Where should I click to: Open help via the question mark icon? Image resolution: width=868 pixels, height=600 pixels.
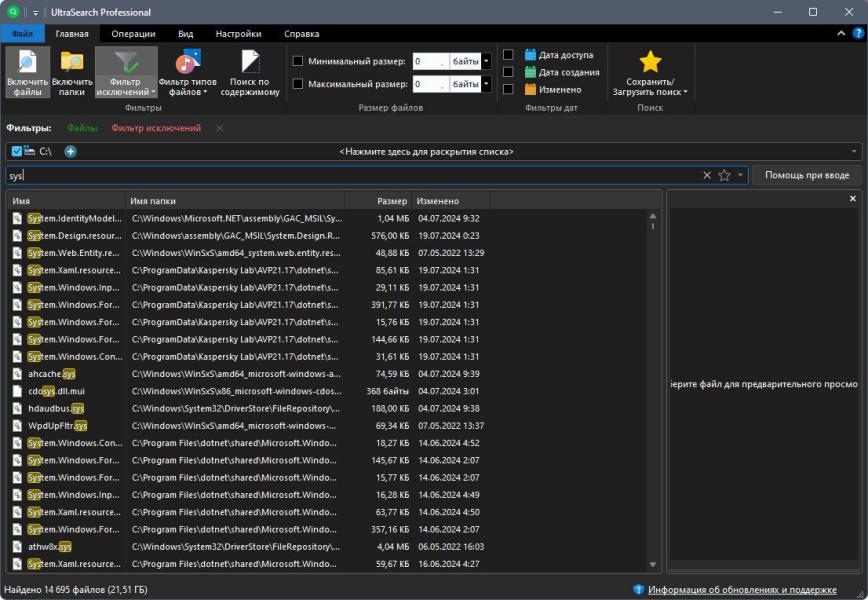pyautogui.click(x=858, y=33)
